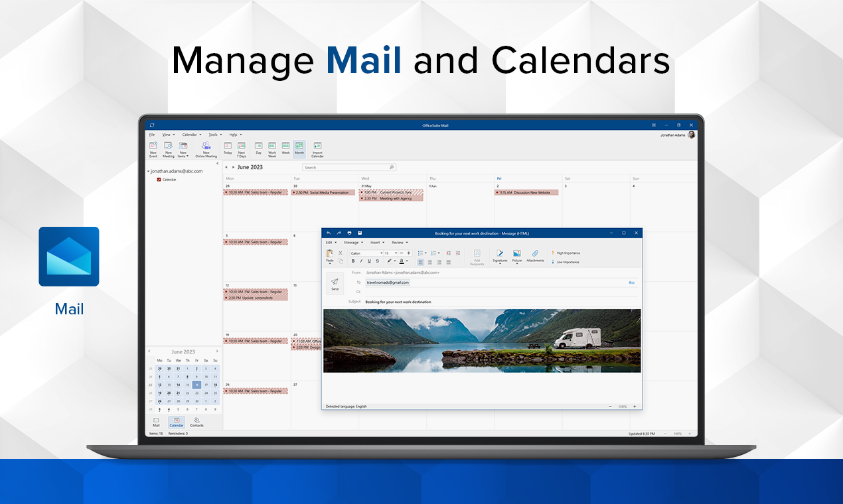Click Redo in the message window

pyautogui.click(x=339, y=233)
